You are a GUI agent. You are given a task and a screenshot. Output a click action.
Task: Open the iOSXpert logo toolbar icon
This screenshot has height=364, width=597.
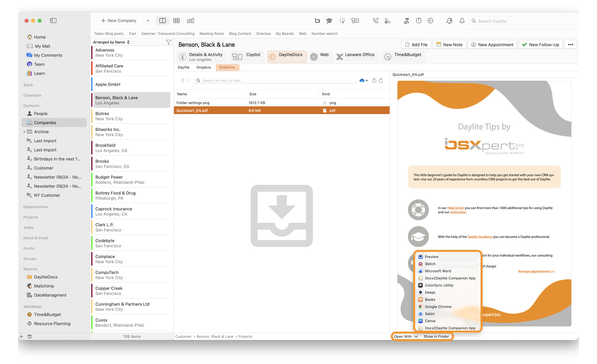pyautogui.click(x=317, y=21)
